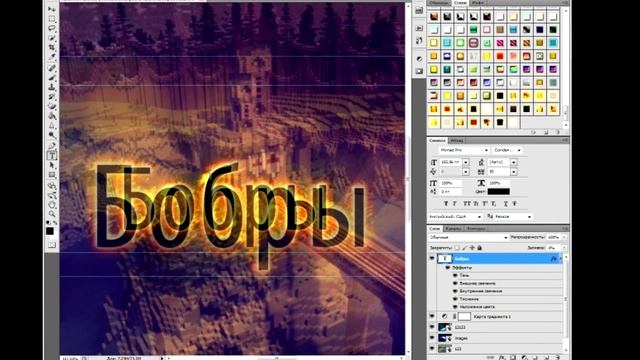The width and height of the screenshot is (640, 360).
Task: Open the collapsed Actions panel icon
Action: coord(419,29)
